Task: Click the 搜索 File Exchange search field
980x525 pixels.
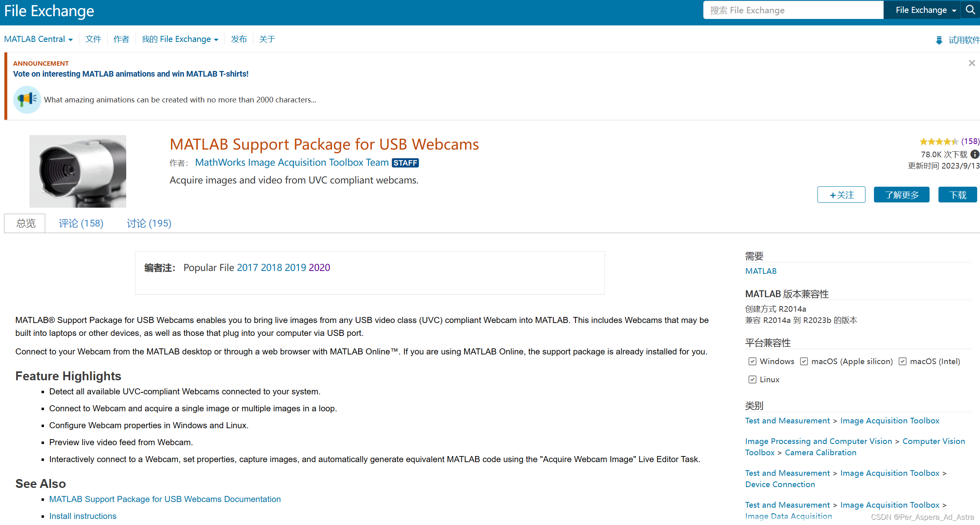Action: [x=792, y=10]
